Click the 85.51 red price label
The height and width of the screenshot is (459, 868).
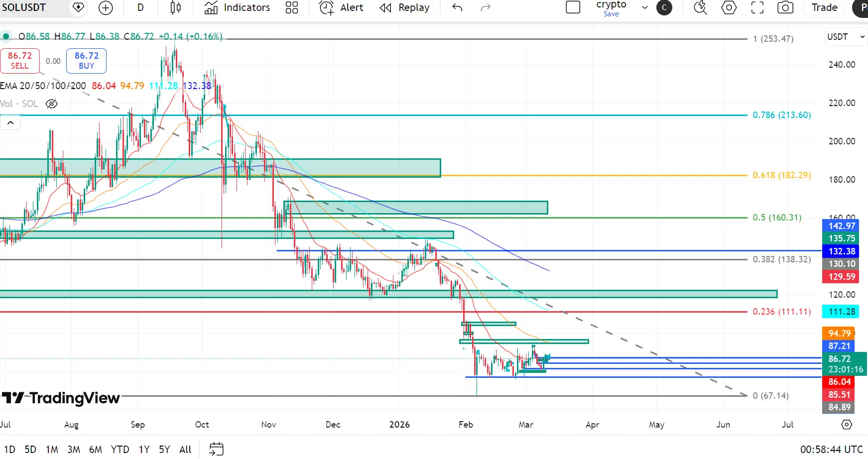point(839,395)
